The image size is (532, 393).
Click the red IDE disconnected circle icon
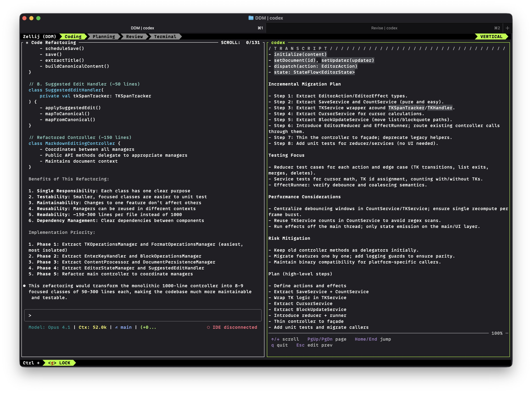[208, 327]
